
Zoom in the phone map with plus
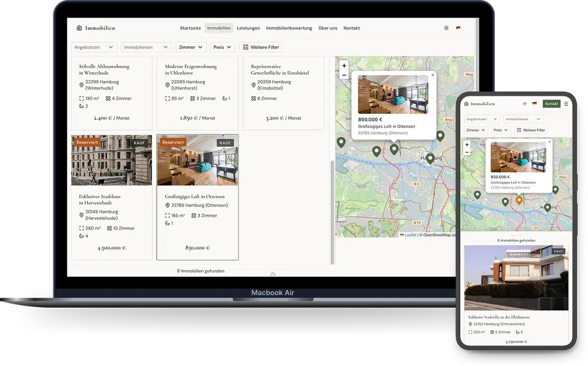(x=467, y=144)
